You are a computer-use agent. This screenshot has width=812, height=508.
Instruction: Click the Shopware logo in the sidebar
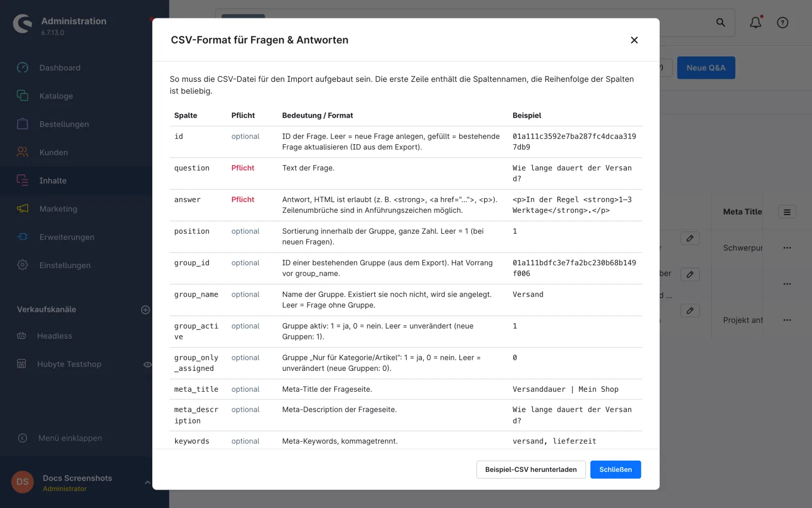click(22, 24)
